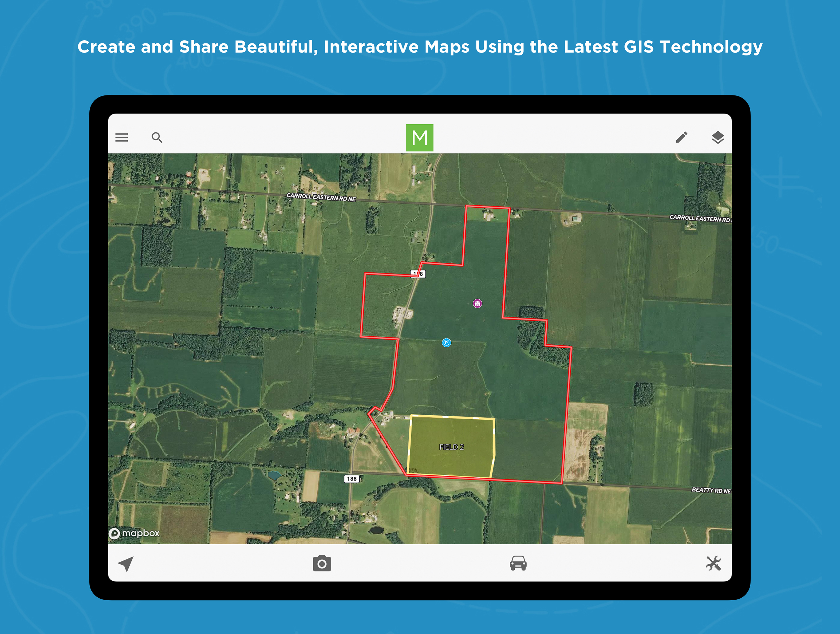Open the hamburger menu

point(122,137)
